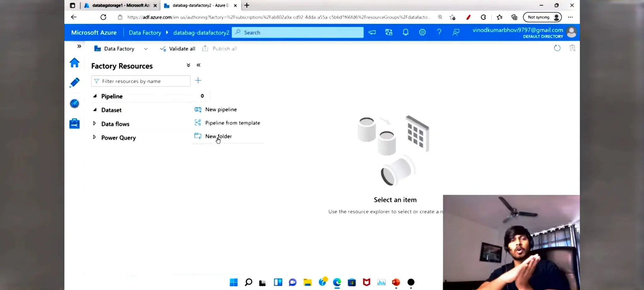This screenshot has height=290, width=644.
Task: Click Microsoft Azure header link
Action: pos(94,33)
